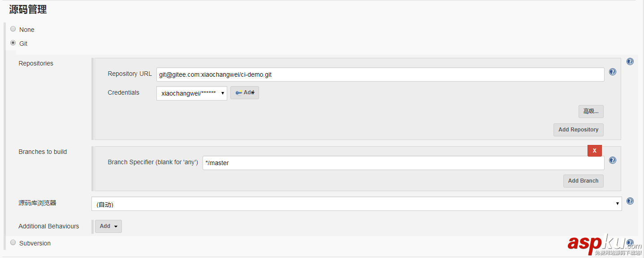Select the None source control option
The width and height of the screenshot is (644, 258).
(13, 29)
